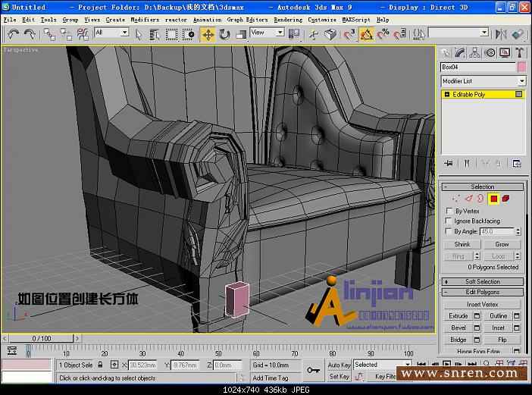The width and height of the screenshot is (532, 395).
Task: Toggle the Window/Crossing selection icon
Action: pyautogui.click(x=188, y=34)
